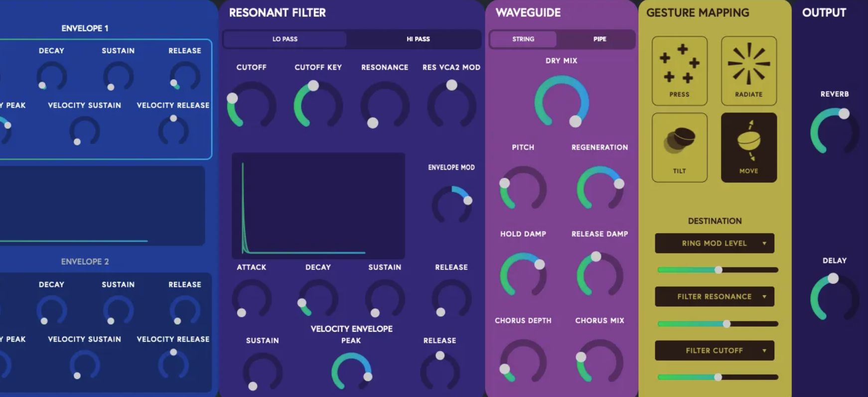Click the Envelope 2 Velocity Sustain knob
The height and width of the screenshot is (397, 868).
(x=85, y=365)
